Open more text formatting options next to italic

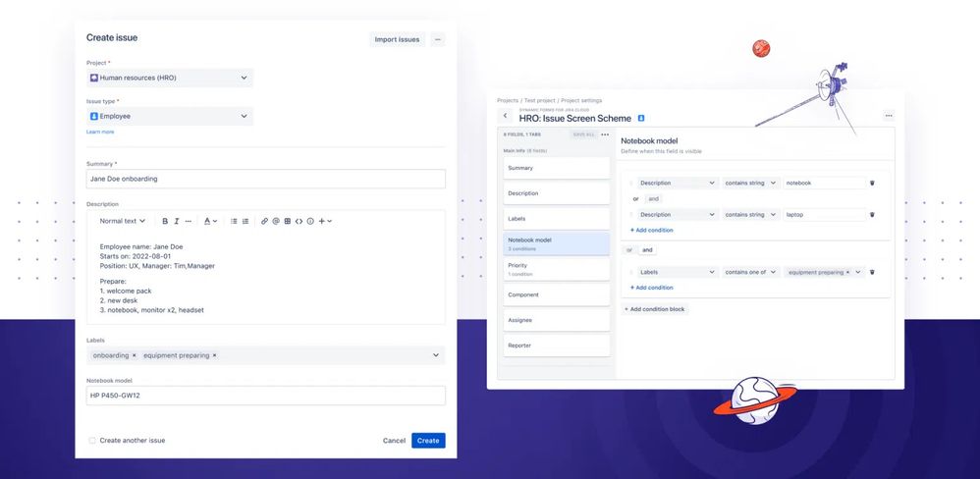189,221
